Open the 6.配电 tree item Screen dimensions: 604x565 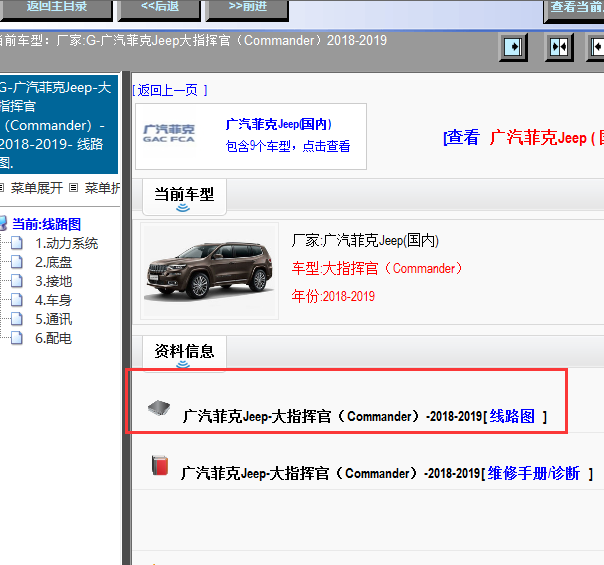coord(54,338)
